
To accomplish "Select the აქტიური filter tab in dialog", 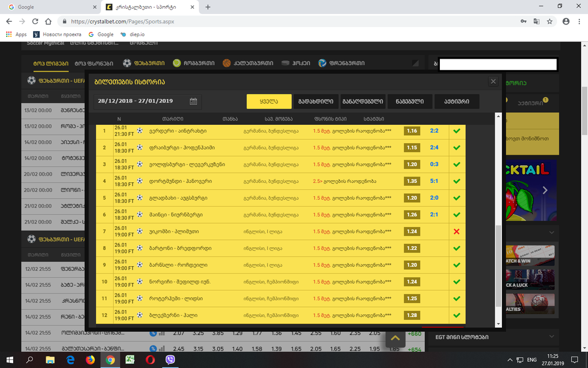I will point(457,101).
